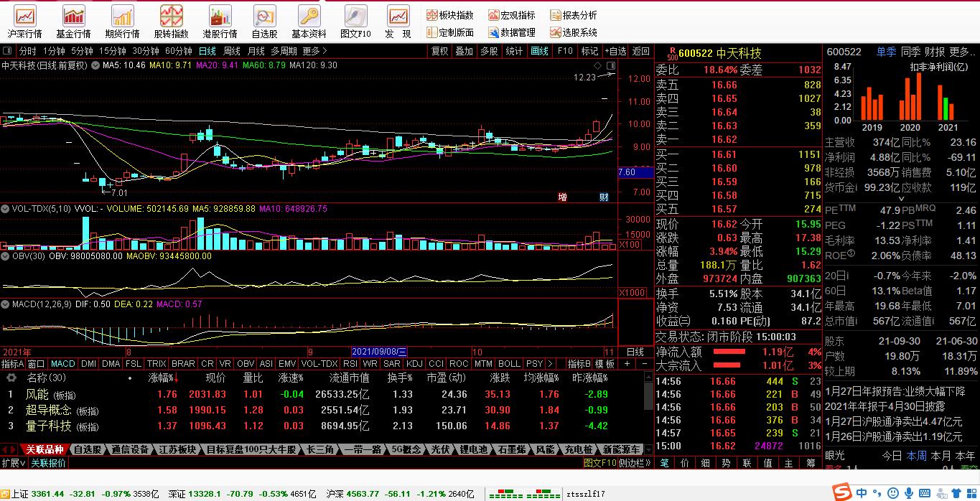Open dropdown arrow next to 中天科技 chart title
Image resolution: width=980 pixels, height=501 pixels.
(94, 65)
